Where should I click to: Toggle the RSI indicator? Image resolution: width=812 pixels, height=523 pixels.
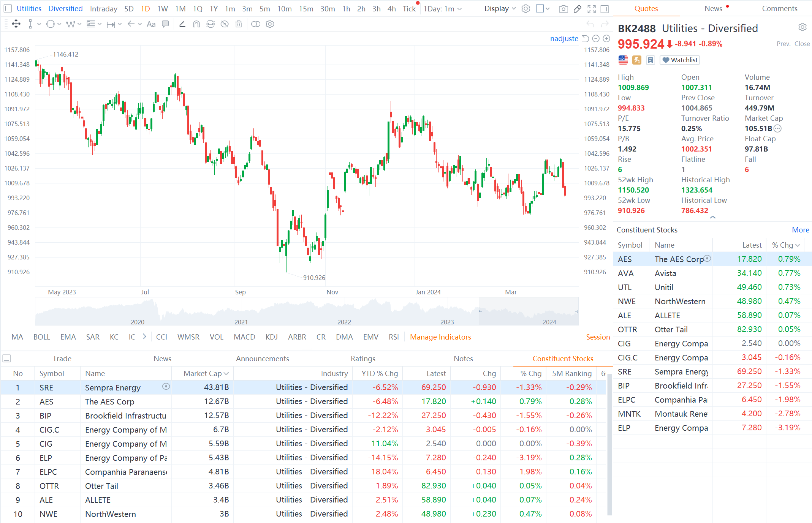click(x=394, y=337)
